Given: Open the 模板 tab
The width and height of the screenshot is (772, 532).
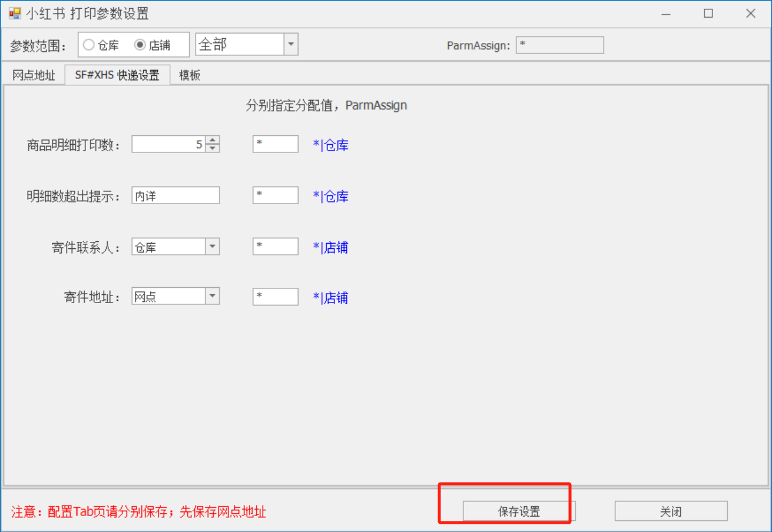Looking at the screenshot, I should pyautogui.click(x=190, y=75).
